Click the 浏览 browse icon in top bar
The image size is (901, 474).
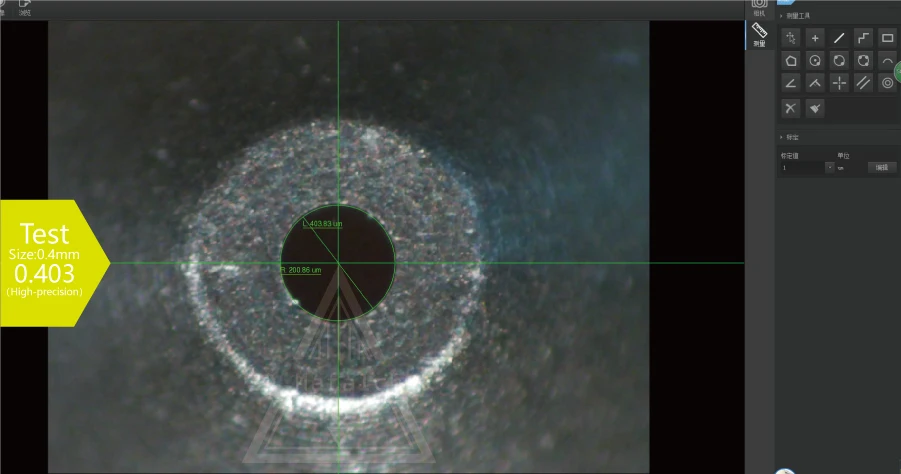coord(25,7)
